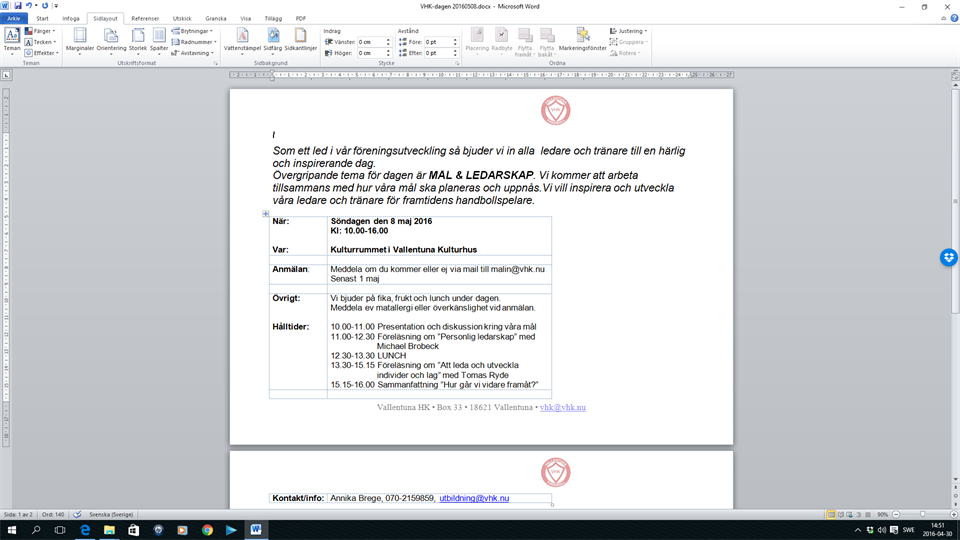Expand the Justering align dropdown
Image resolution: width=960 pixels, height=540 pixels.
(630, 31)
